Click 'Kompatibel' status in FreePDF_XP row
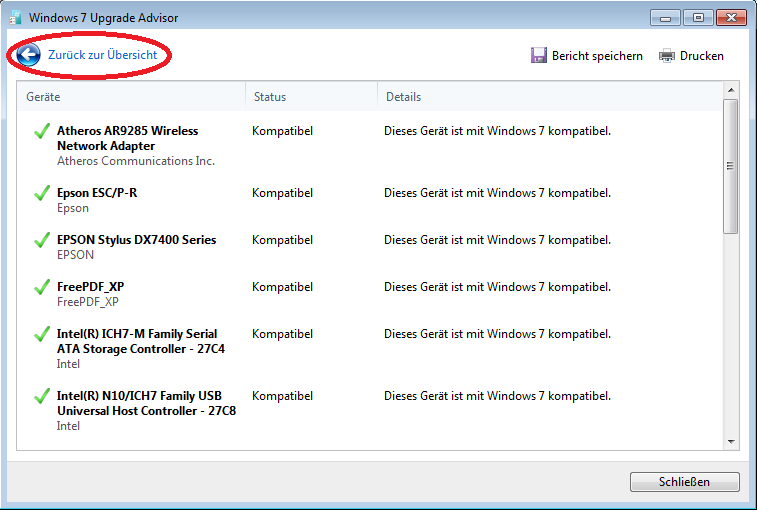This screenshot has height=511, width=758. (282, 287)
